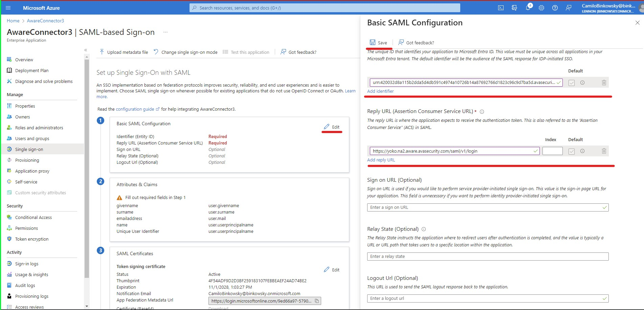644x310 pixels.
Task: Open the notifications bell
Action: tap(528, 7)
